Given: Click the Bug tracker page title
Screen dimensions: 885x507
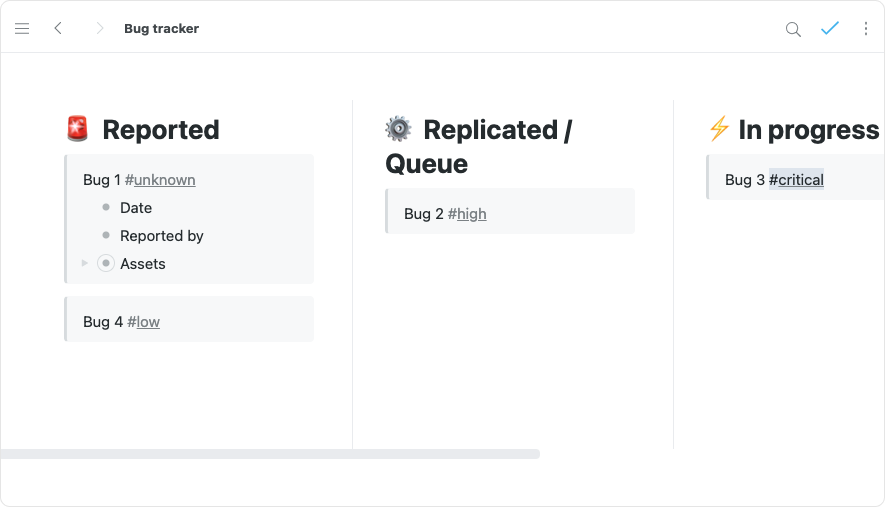Looking at the screenshot, I should click(161, 29).
